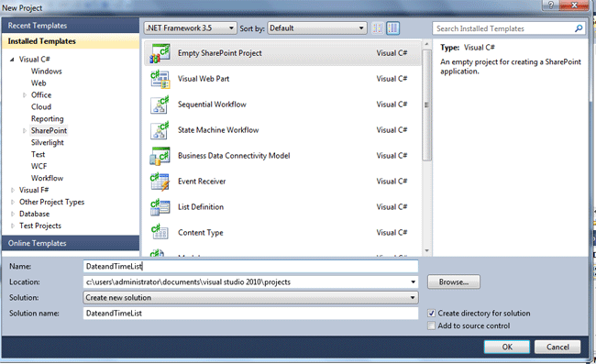Click the Name input field
This screenshot has width=596, height=364.
(x=250, y=266)
